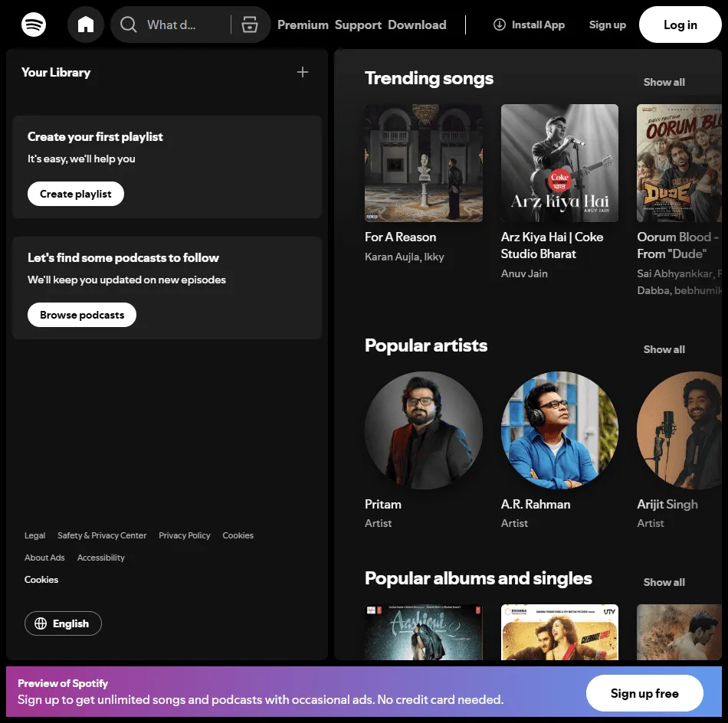
Task: Show all Popular artists
Action: [664, 349]
